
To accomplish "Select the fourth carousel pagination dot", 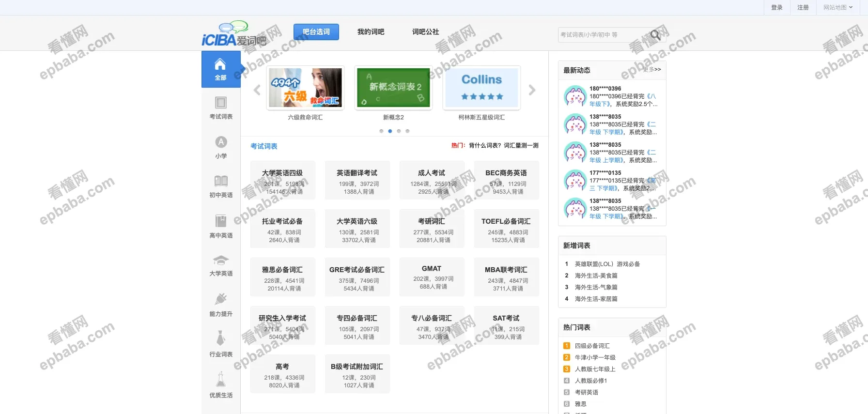I will (407, 131).
